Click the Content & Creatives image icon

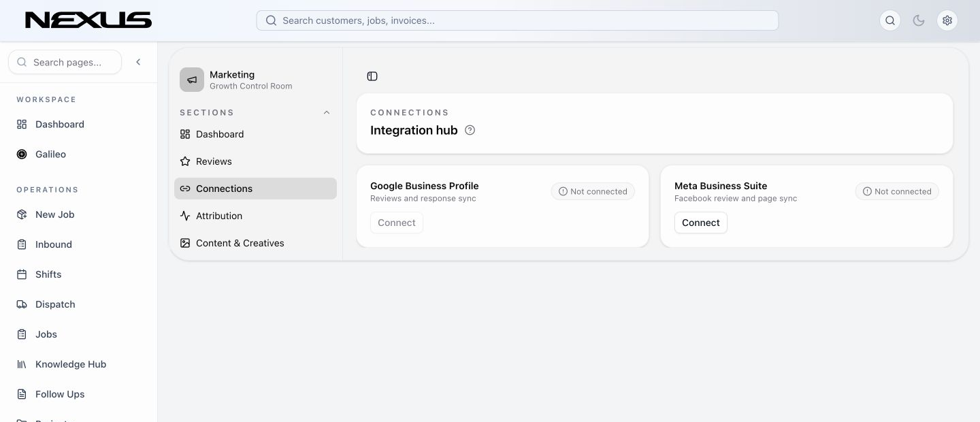(x=185, y=243)
